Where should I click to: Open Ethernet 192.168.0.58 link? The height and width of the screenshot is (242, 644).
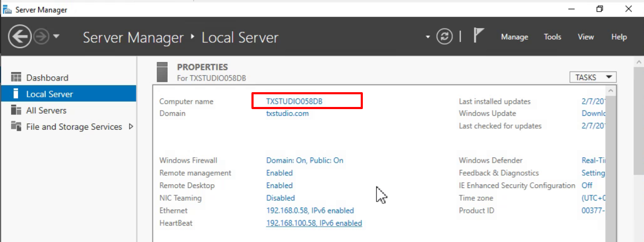310,211
